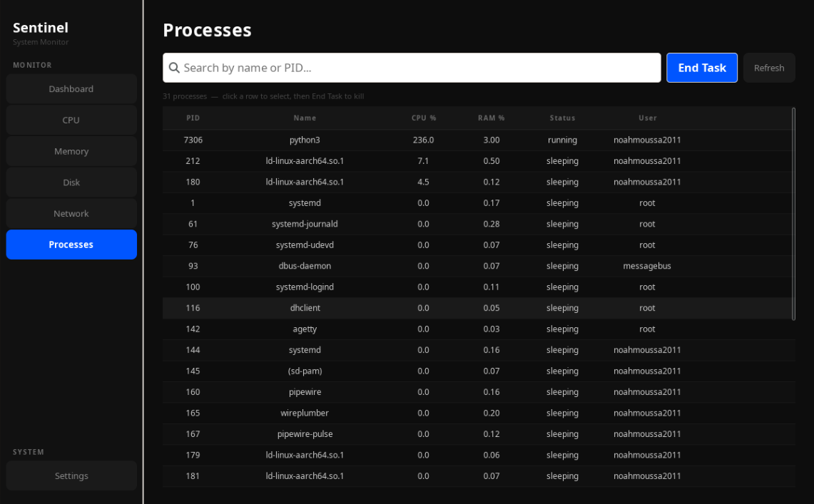View the Disk monitor page
Screen dimensions: 814x504
pos(71,182)
